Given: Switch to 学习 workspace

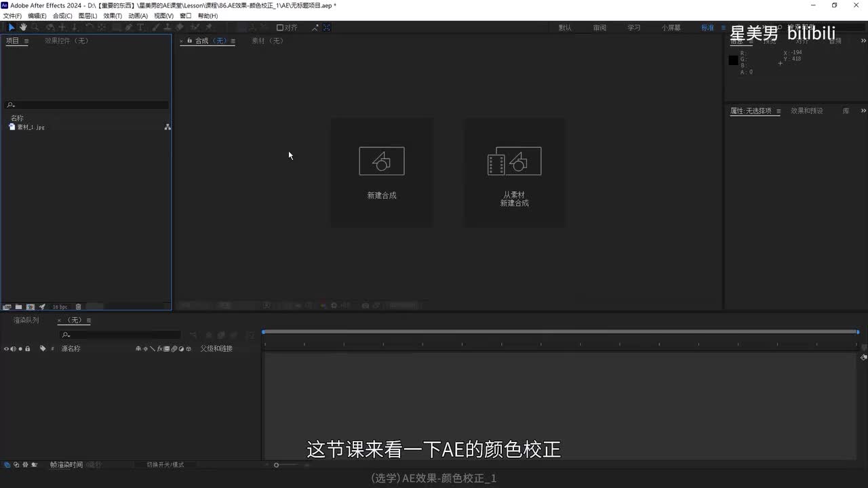Looking at the screenshot, I should click(x=633, y=28).
